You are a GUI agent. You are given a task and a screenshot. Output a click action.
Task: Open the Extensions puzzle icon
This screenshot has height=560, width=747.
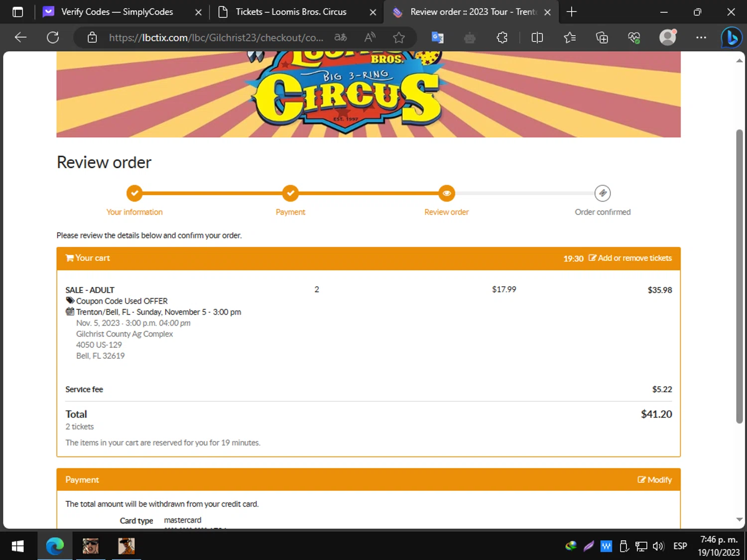(502, 37)
